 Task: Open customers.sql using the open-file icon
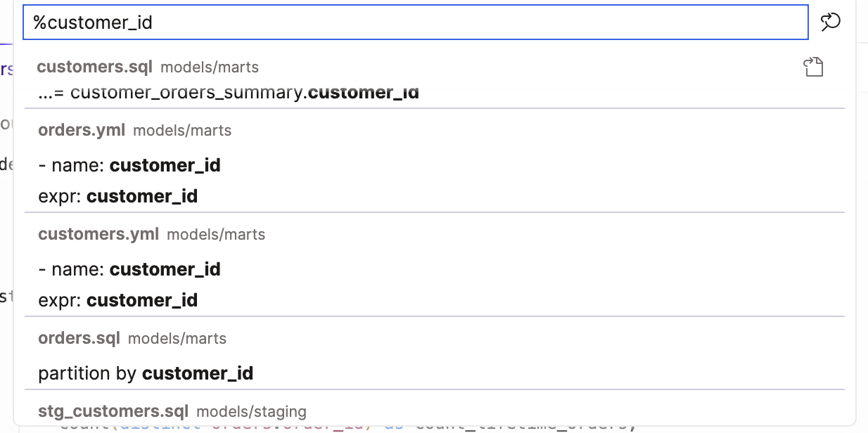(x=814, y=66)
